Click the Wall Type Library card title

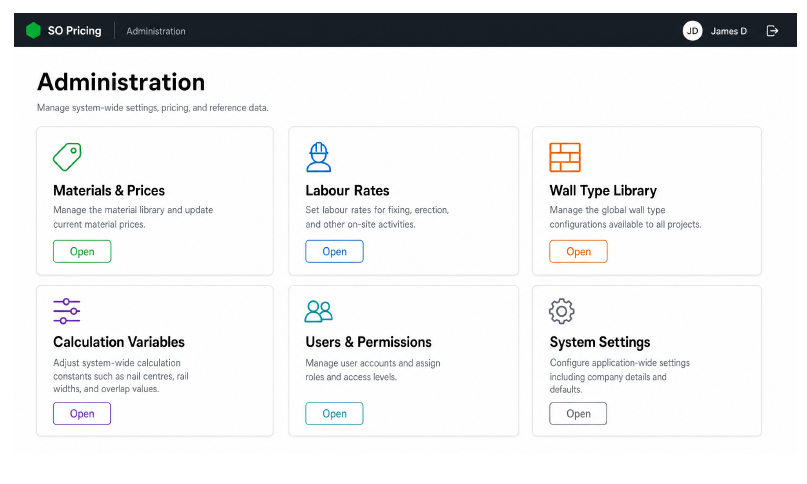tap(603, 191)
